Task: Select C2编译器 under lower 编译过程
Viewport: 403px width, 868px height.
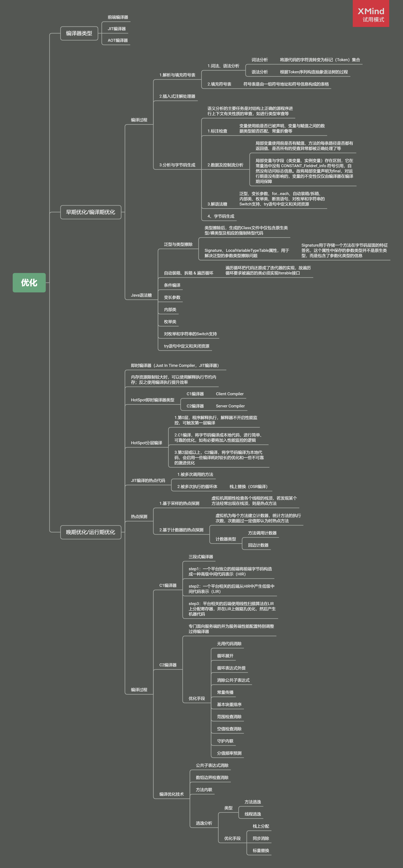Action: click(168, 665)
